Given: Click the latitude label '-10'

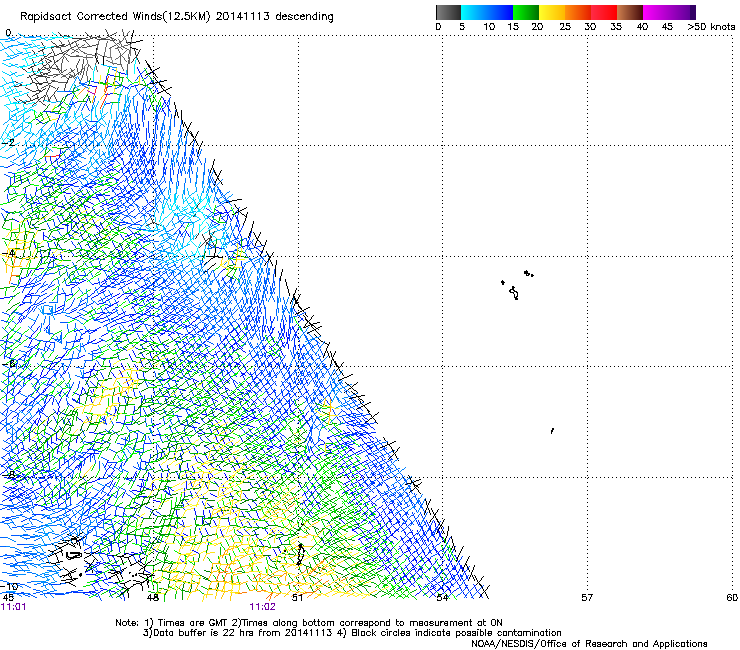Looking at the screenshot, I should pyautogui.click(x=10, y=586).
